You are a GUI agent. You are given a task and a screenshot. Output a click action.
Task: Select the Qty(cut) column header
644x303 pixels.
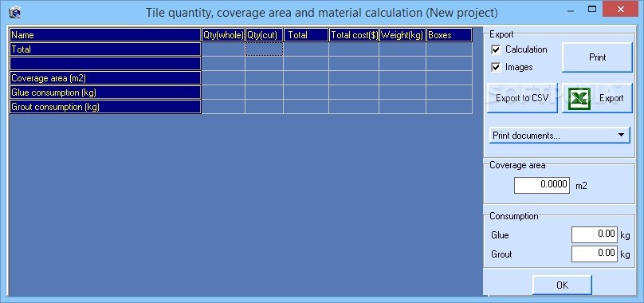[x=264, y=35]
